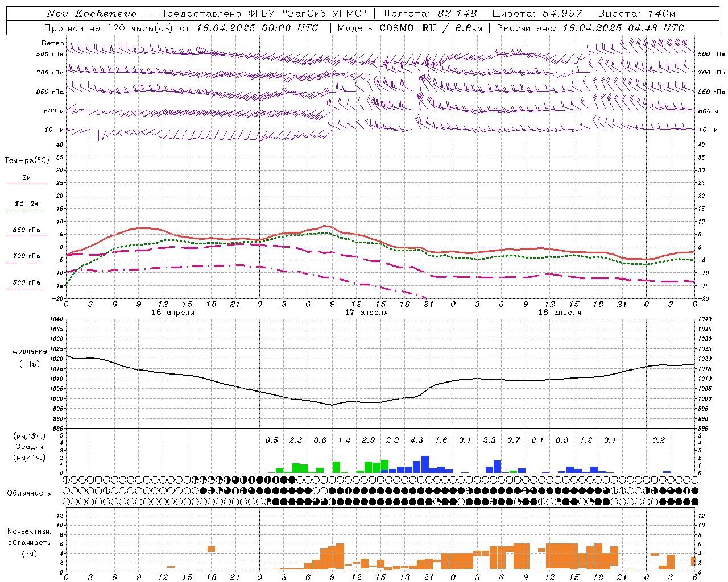Click the (мм/1ч.) precipitation unit label
This screenshot has width=728, height=582.
pos(30,458)
